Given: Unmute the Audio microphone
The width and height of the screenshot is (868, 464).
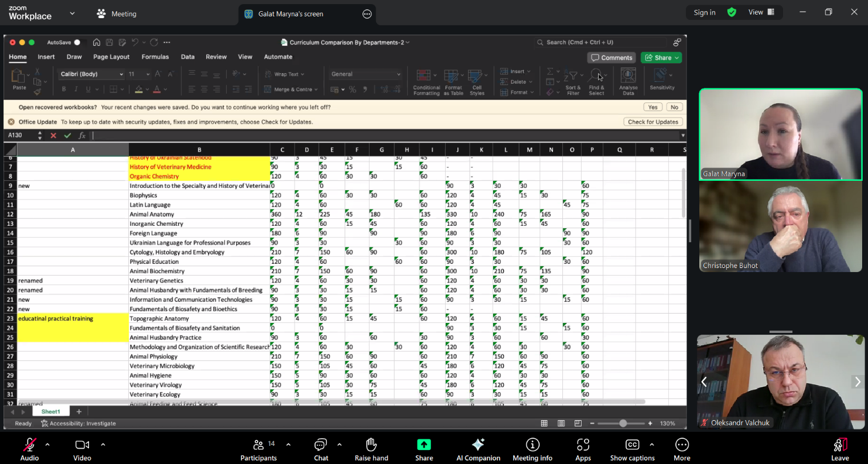Looking at the screenshot, I should [29, 445].
